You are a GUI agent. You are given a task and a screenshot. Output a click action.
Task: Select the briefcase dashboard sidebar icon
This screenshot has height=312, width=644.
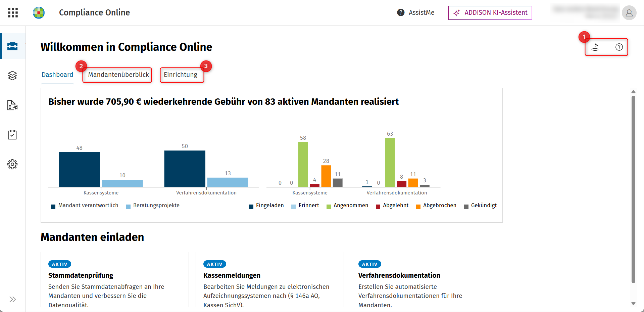coord(12,46)
